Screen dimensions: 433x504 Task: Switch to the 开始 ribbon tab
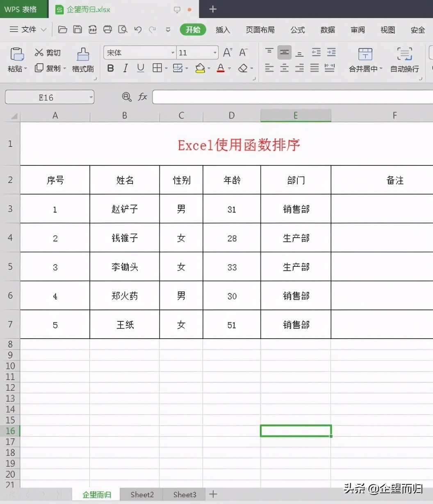(193, 30)
